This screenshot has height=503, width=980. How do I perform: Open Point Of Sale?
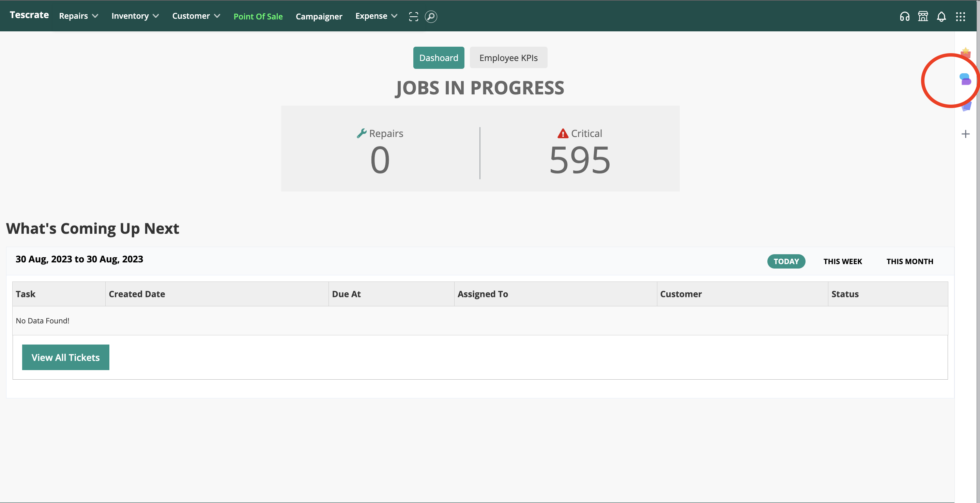point(258,16)
